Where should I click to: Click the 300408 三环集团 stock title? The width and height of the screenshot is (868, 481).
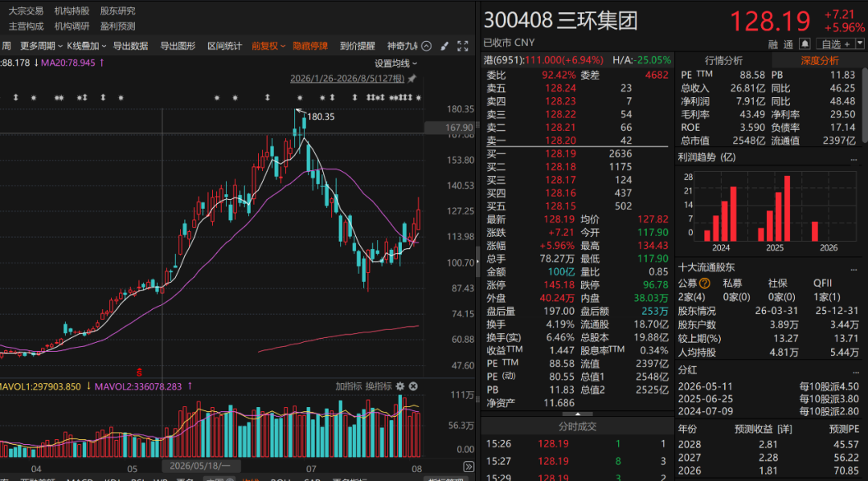(x=561, y=21)
